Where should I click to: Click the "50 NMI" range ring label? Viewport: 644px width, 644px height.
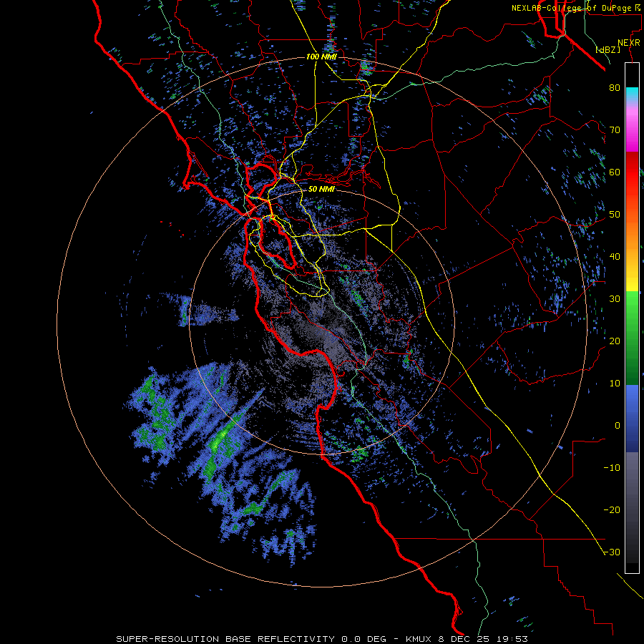click(321, 189)
